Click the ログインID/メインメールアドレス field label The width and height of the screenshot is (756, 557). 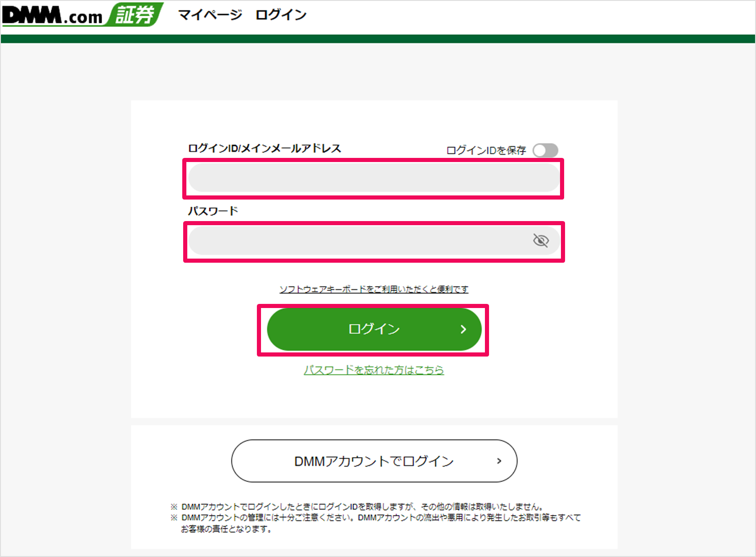click(x=264, y=148)
